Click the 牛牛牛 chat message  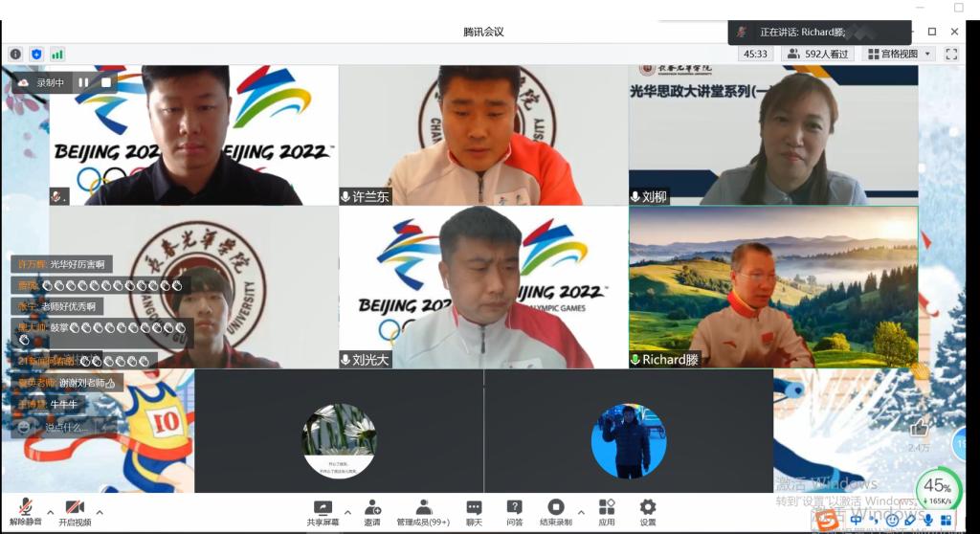click(x=48, y=405)
